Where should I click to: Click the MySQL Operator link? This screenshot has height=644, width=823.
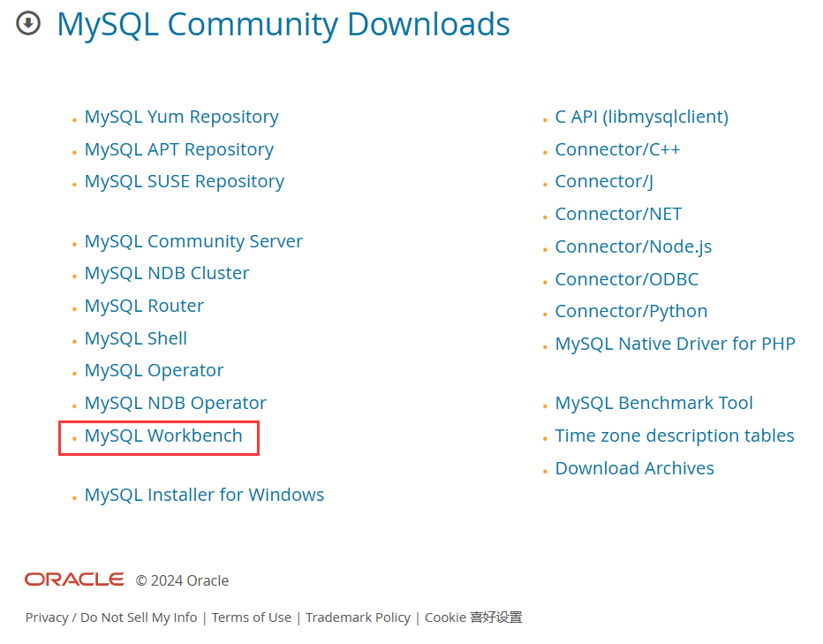click(x=155, y=371)
